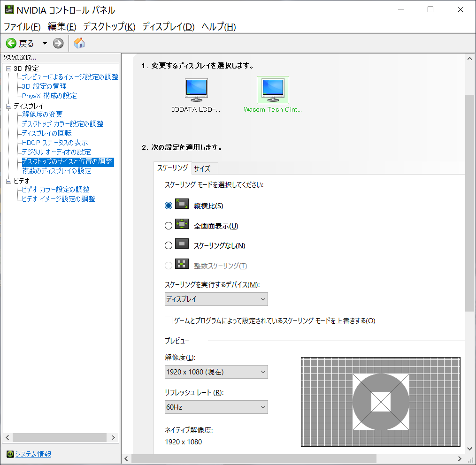
Task: Select スケーリングなし(N) radio button
Action: click(169, 245)
